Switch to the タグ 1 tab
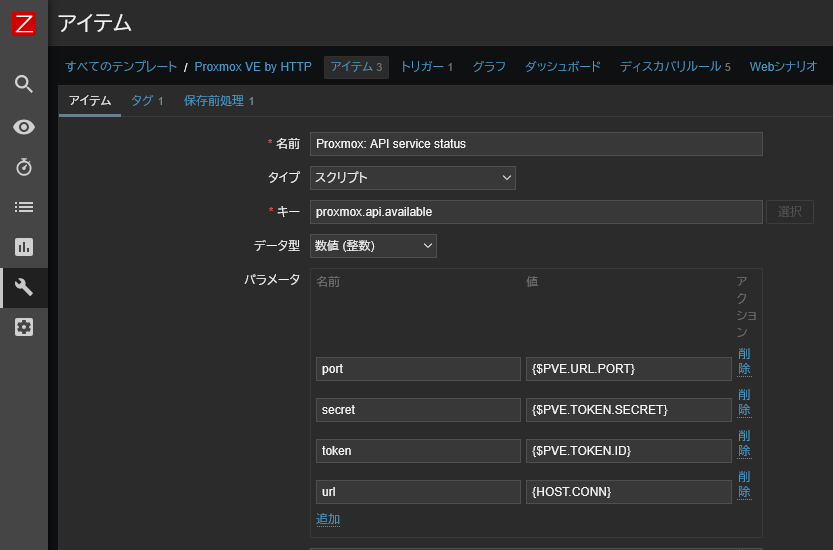833x550 pixels. 147,101
